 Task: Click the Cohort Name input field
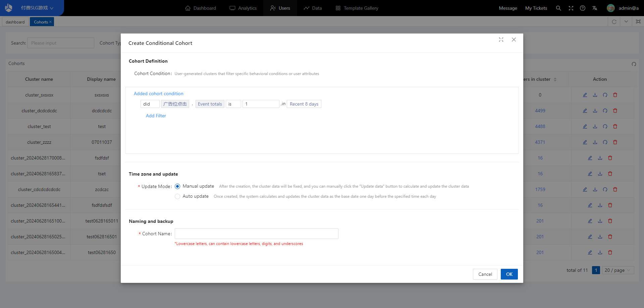click(256, 234)
